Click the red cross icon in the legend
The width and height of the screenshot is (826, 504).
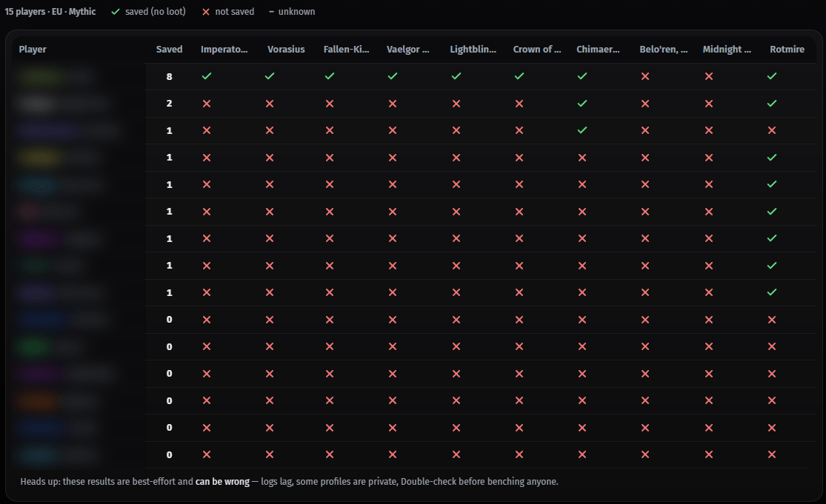pyautogui.click(x=206, y=12)
